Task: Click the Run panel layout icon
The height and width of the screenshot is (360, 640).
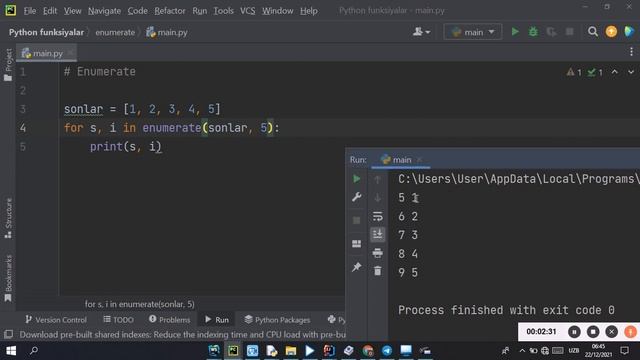Action: pyautogui.click(x=356, y=244)
